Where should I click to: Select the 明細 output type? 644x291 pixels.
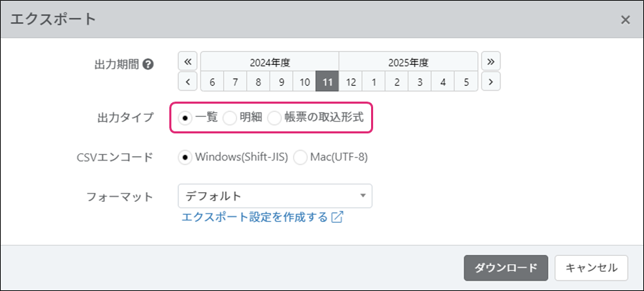click(x=229, y=118)
